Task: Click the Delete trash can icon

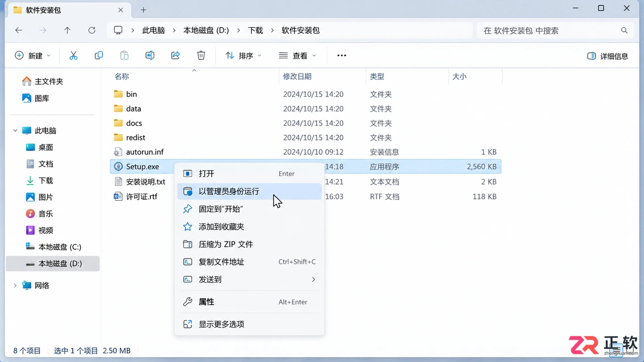Action: [x=201, y=55]
